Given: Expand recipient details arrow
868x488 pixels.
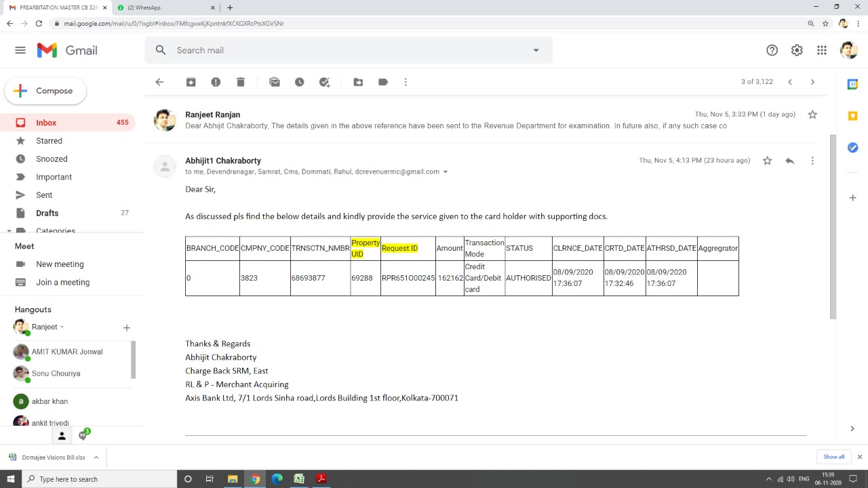Looking at the screenshot, I should pos(446,172).
